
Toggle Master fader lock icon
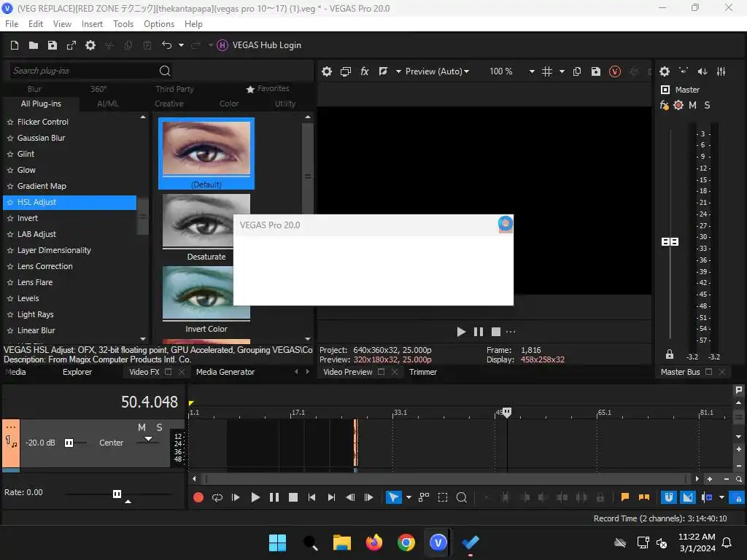coord(670,354)
